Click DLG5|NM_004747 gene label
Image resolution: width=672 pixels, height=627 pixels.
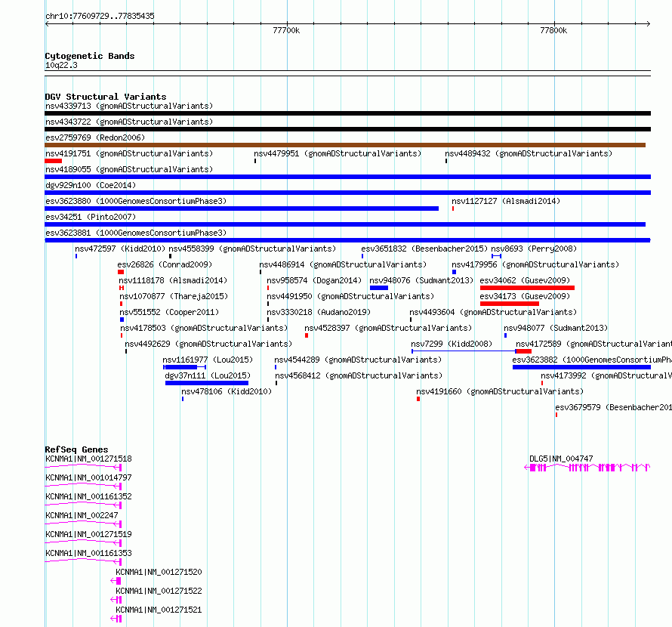tap(561, 459)
